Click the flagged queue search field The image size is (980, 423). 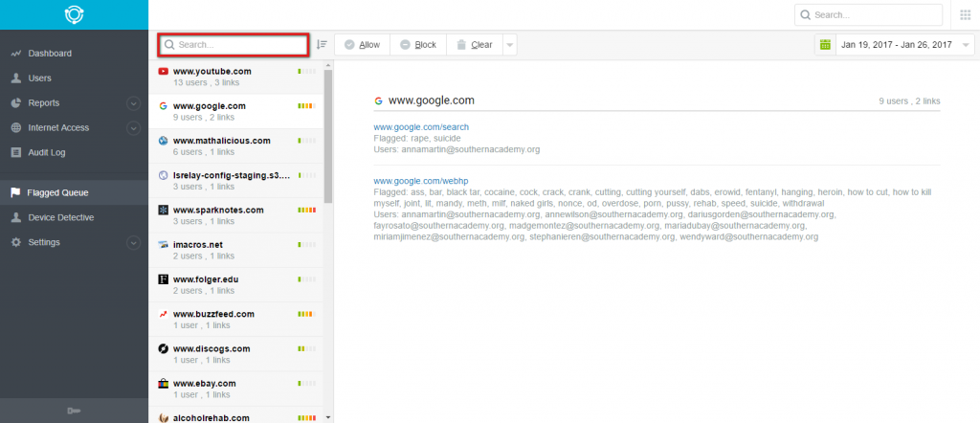(x=234, y=45)
